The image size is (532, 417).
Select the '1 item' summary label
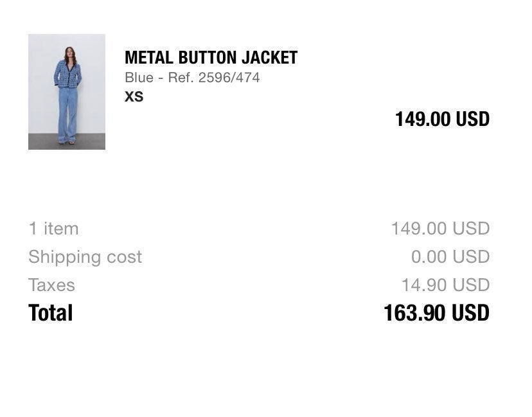53,228
